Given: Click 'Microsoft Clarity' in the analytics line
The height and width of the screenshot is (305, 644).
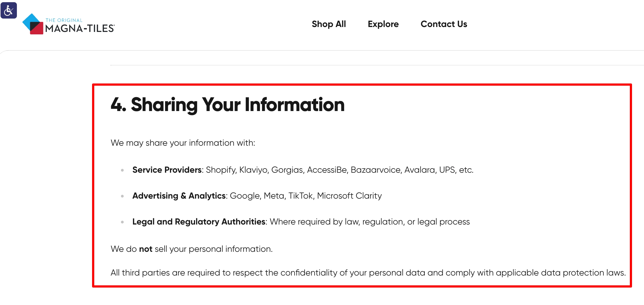Looking at the screenshot, I should tap(350, 196).
